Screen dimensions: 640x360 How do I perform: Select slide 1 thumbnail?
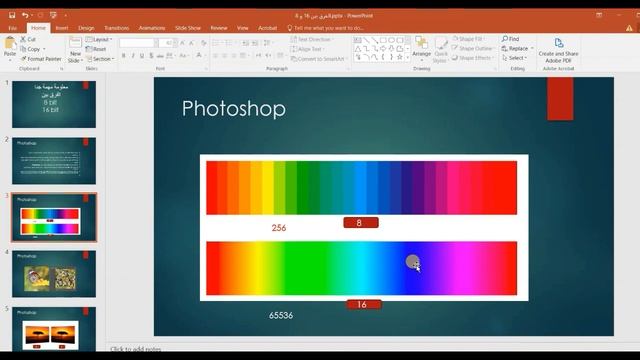point(54,104)
